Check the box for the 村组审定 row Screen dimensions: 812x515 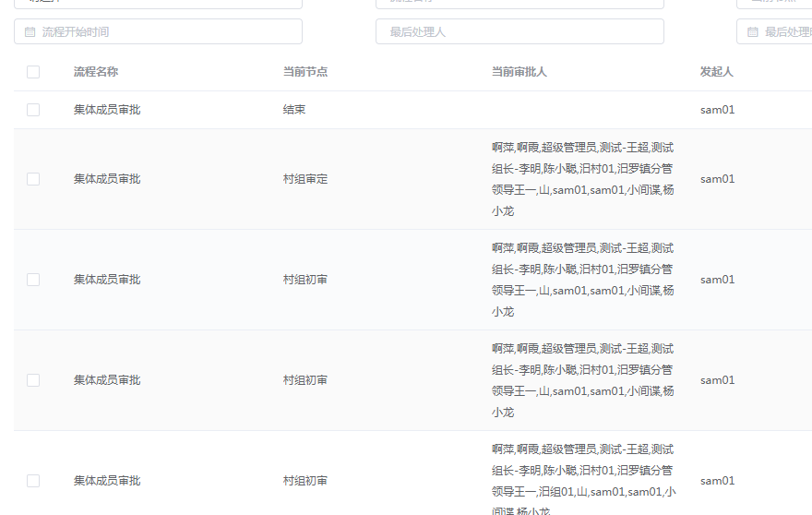(x=33, y=179)
